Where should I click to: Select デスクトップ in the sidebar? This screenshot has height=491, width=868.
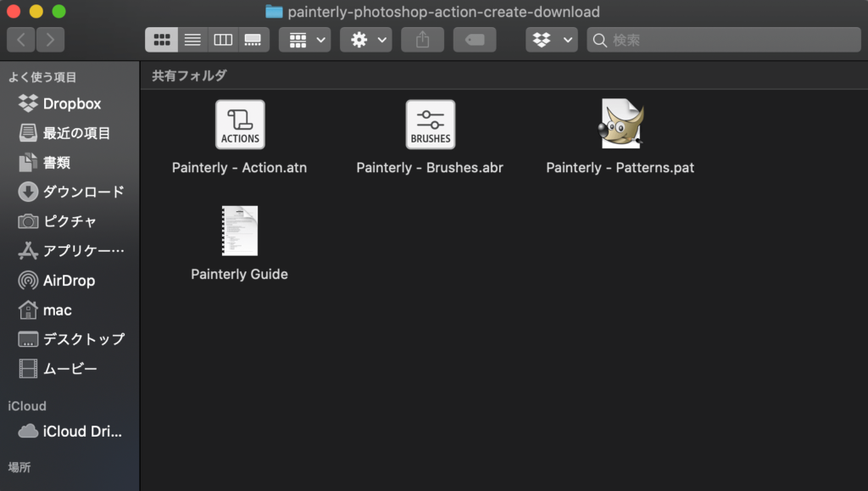coord(70,339)
